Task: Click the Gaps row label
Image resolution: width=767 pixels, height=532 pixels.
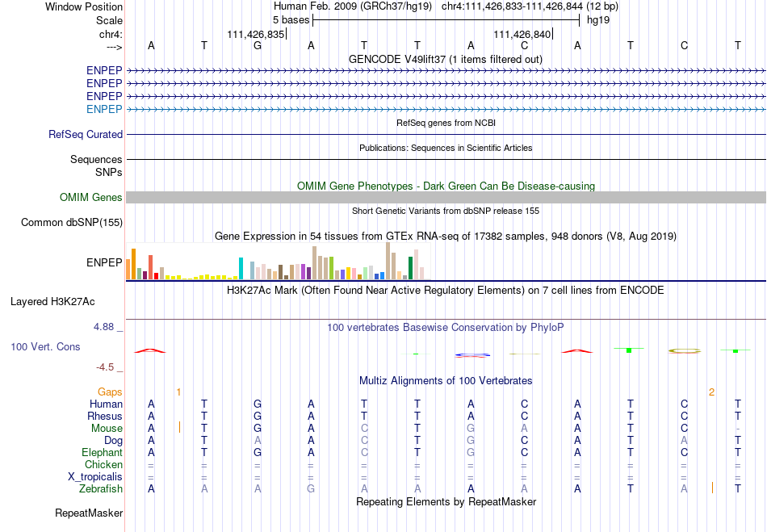Action: point(110,392)
